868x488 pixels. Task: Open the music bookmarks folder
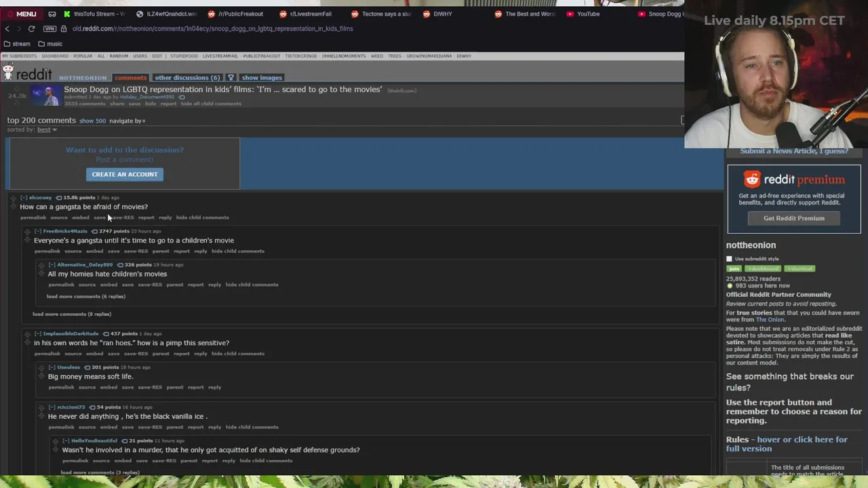pos(50,44)
